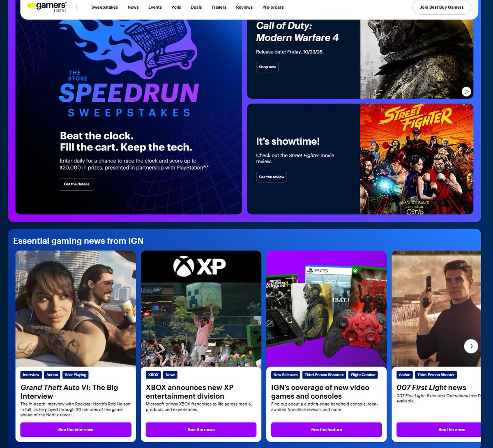Play the Call of Duty video icon
The image size is (493, 448).
click(466, 91)
